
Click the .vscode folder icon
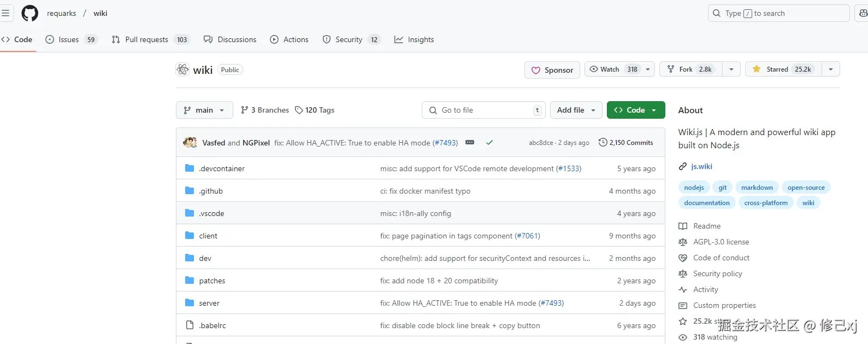pos(190,213)
